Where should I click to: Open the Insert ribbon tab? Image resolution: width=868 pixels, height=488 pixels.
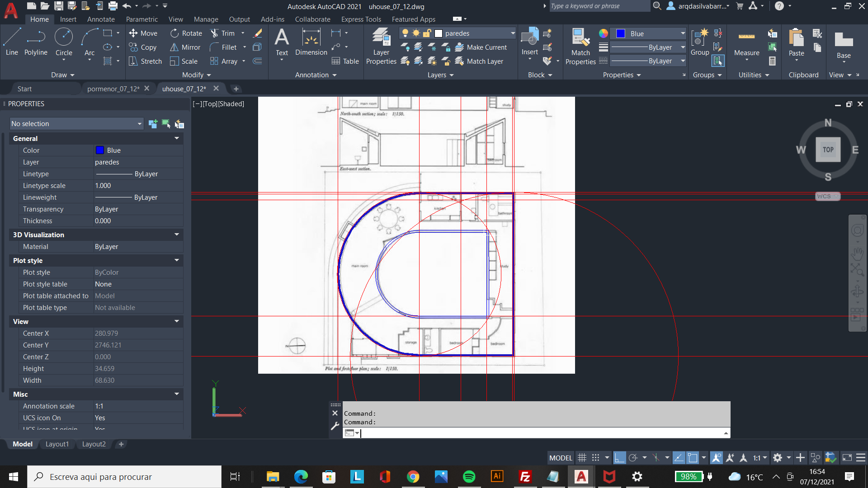(x=68, y=19)
